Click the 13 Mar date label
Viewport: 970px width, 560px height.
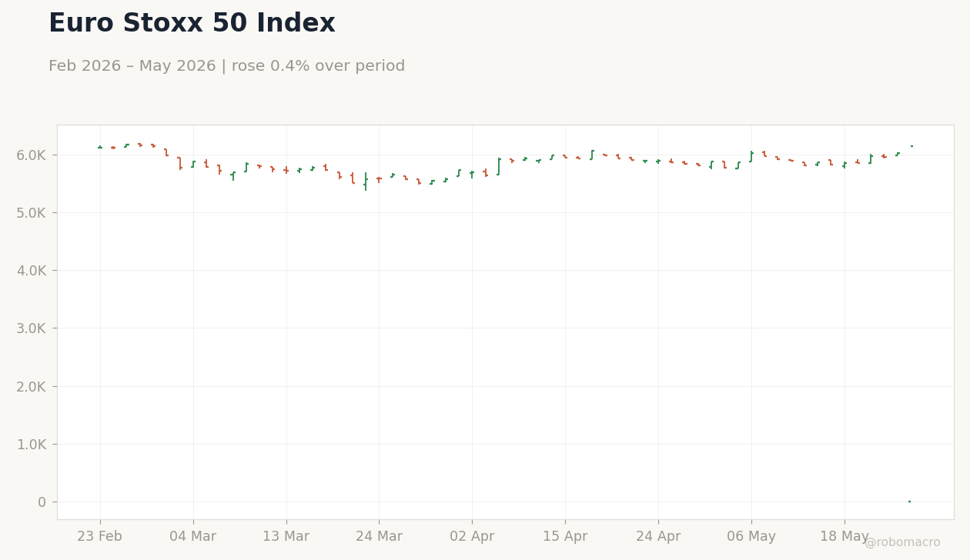(x=286, y=536)
